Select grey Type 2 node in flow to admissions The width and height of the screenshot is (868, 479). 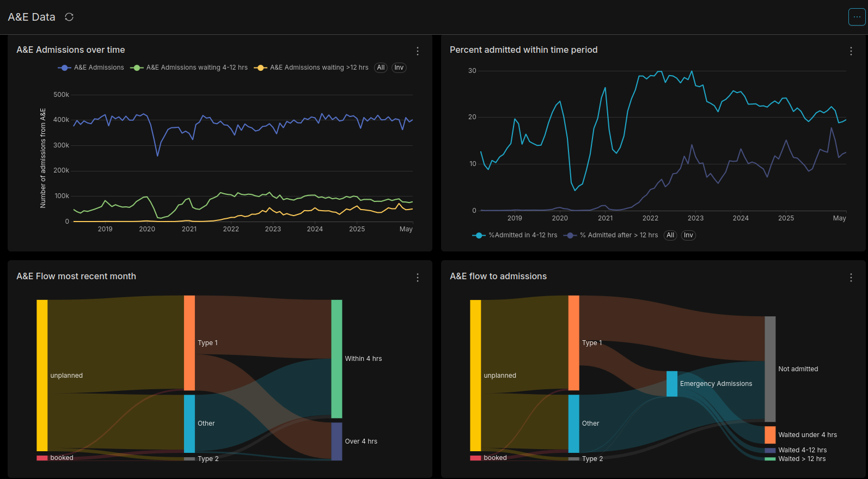[573, 459]
